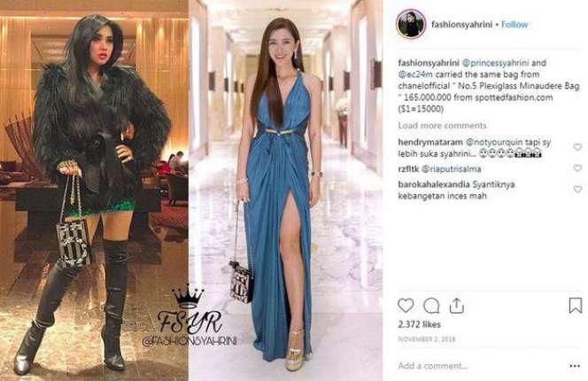Open the post photo collage

point(191,190)
